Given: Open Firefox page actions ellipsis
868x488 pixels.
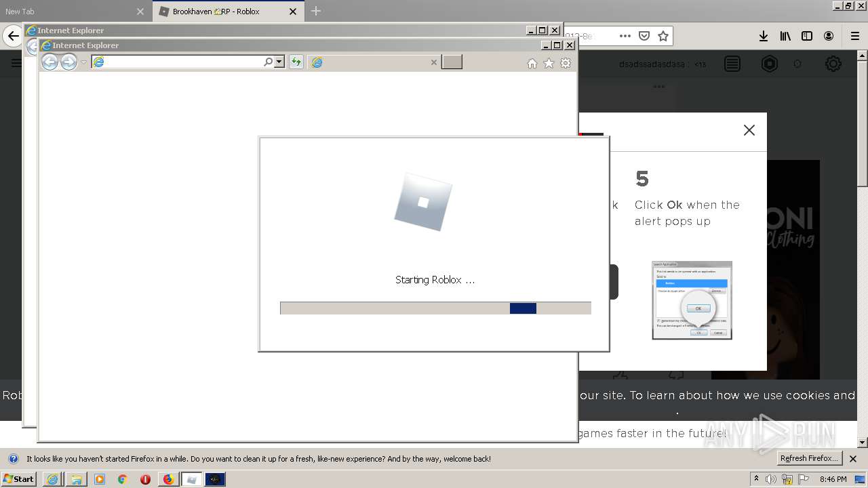Looking at the screenshot, I should 625,36.
